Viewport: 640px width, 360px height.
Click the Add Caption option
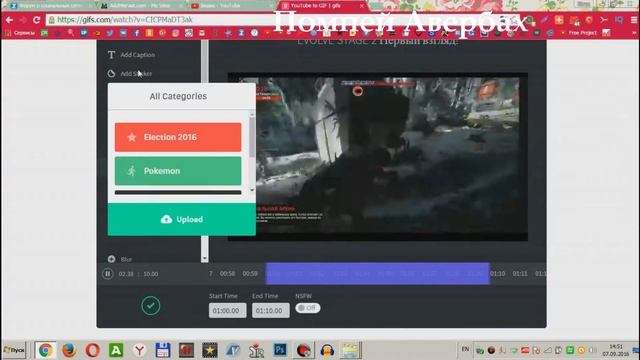(131, 55)
